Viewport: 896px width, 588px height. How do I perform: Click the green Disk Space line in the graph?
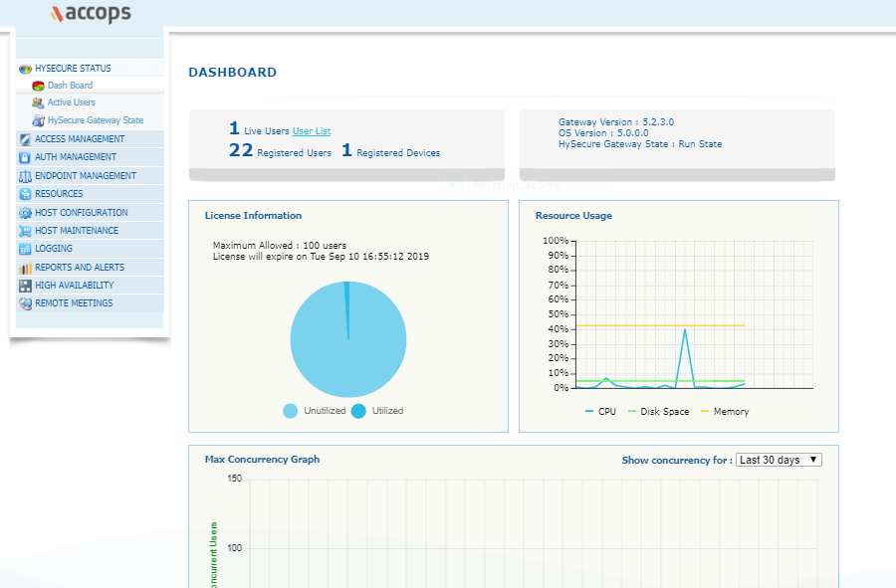(660, 381)
